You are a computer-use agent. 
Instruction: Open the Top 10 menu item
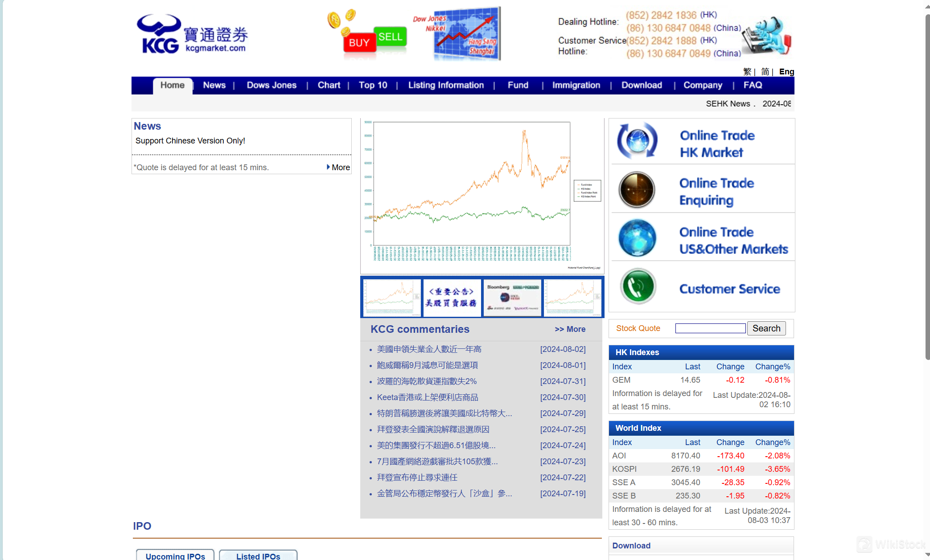click(373, 85)
